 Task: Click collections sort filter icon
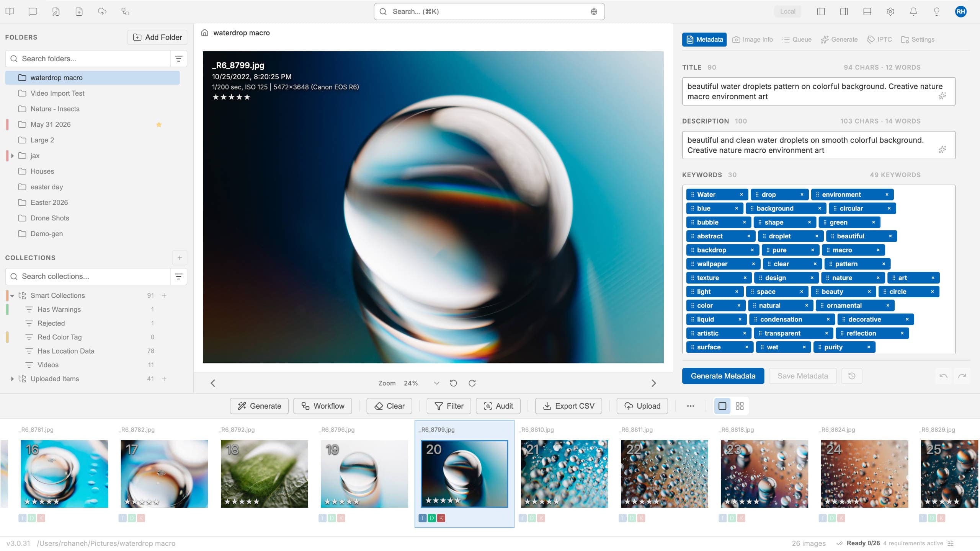pos(178,276)
